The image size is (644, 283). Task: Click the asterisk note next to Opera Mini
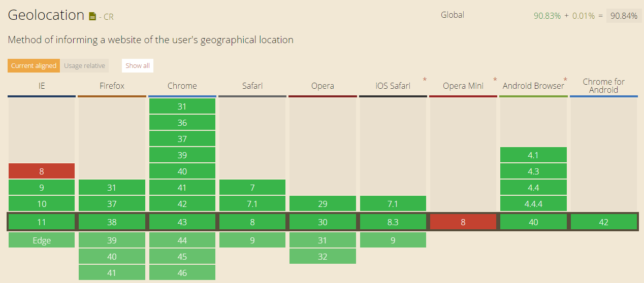495,80
